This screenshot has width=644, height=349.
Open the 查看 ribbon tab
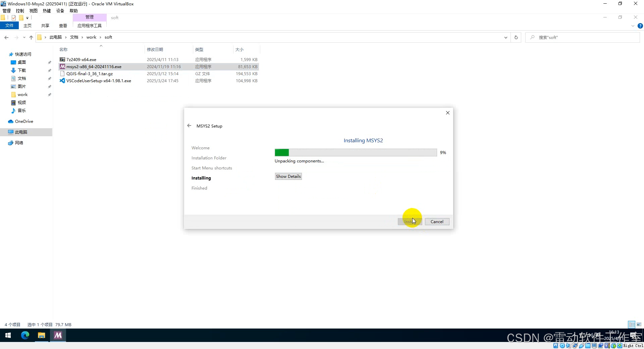coord(63,26)
